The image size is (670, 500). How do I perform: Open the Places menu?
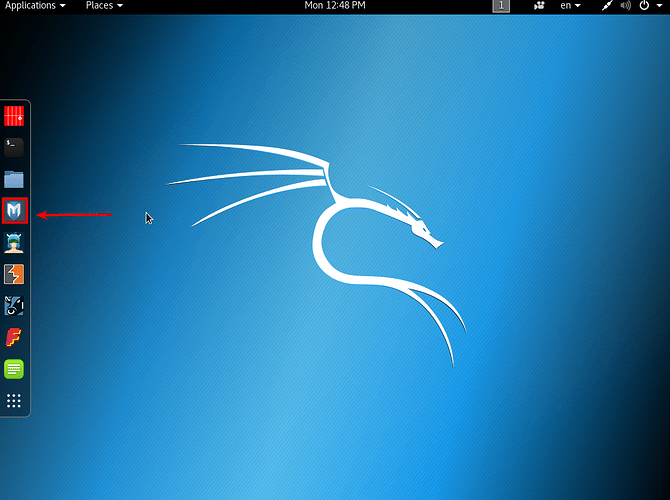pyautogui.click(x=104, y=6)
